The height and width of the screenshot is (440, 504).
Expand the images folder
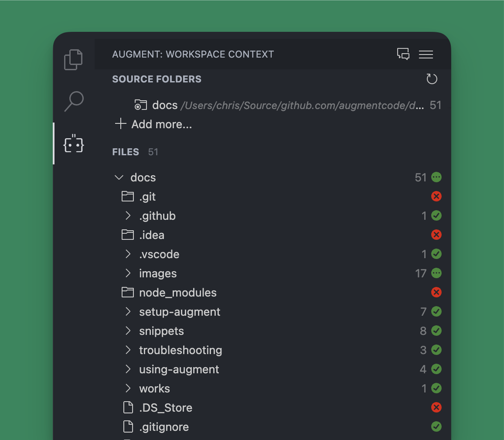pos(127,273)
